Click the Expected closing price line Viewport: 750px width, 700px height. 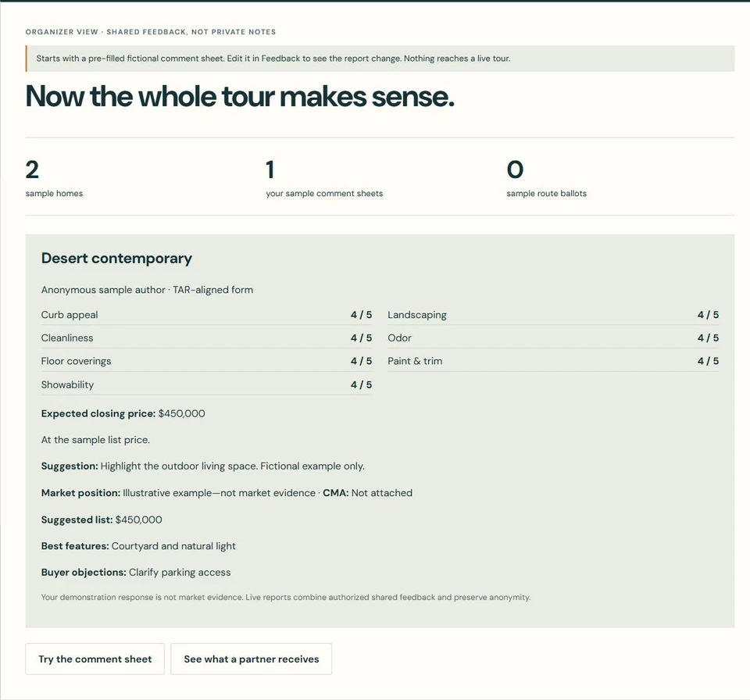[123, 413]
